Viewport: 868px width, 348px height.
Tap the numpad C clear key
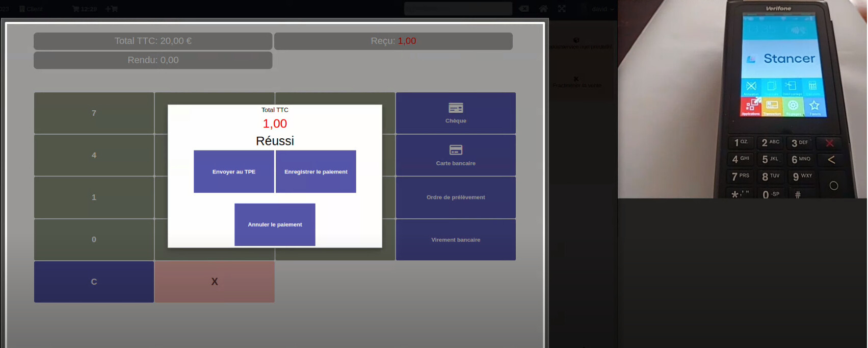[x=94, y=282]
